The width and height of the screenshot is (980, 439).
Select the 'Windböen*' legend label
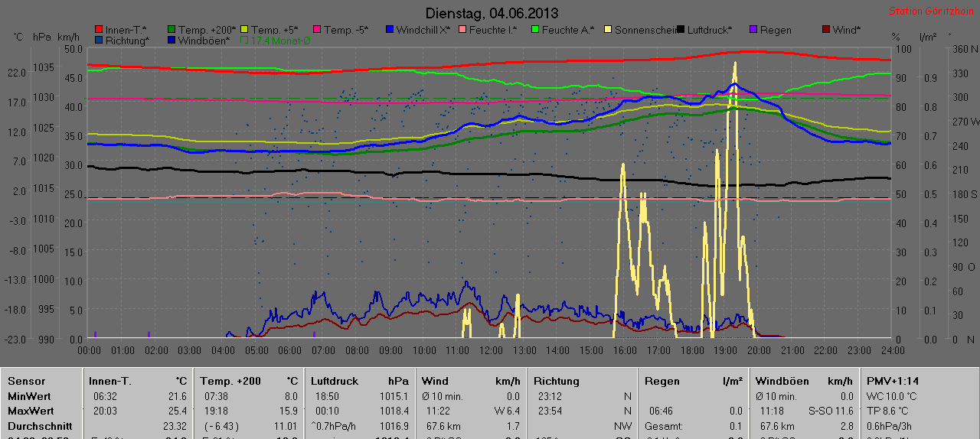click(204, 40)
